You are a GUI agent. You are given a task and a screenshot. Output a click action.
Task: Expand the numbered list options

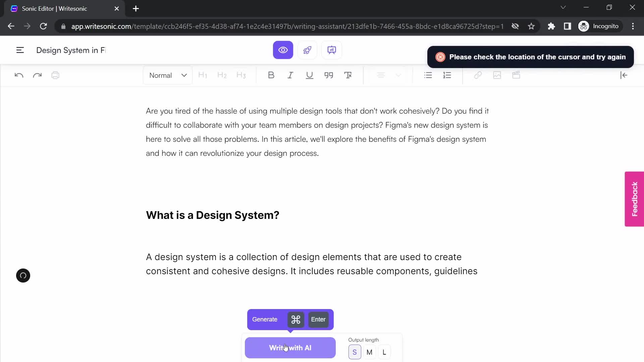[447, 75]
